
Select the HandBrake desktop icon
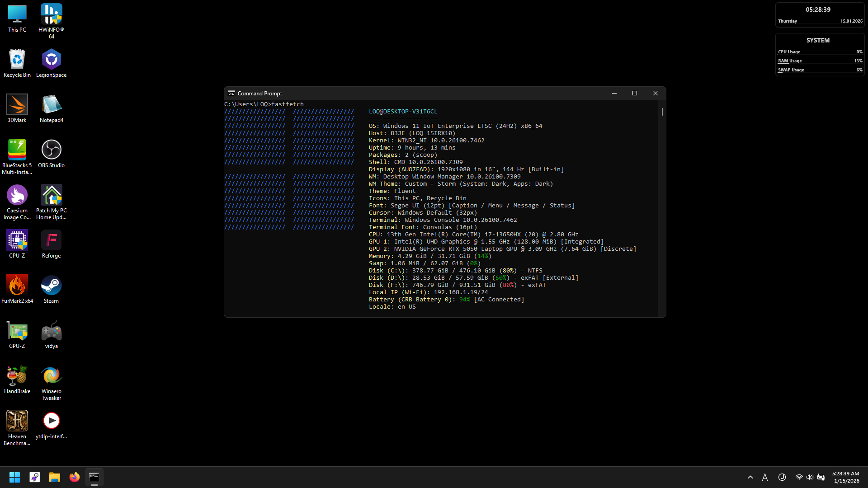click(x=17, y=376)
